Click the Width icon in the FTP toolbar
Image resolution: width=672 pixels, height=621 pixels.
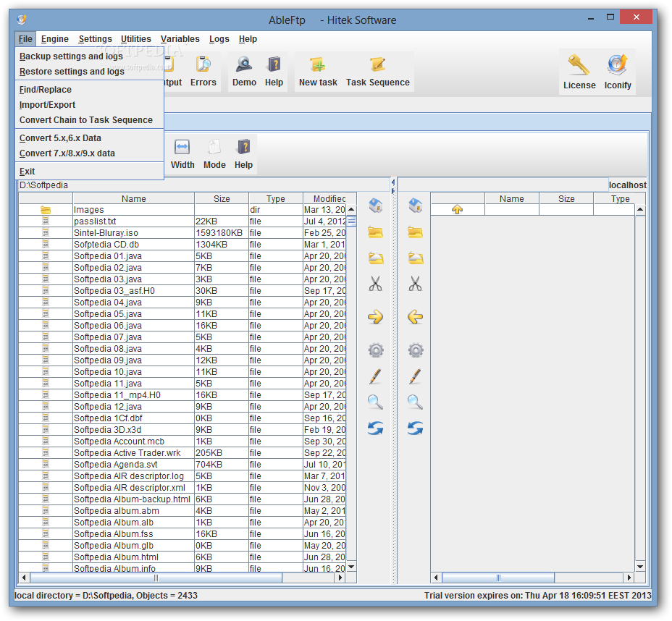pos(182,154)
